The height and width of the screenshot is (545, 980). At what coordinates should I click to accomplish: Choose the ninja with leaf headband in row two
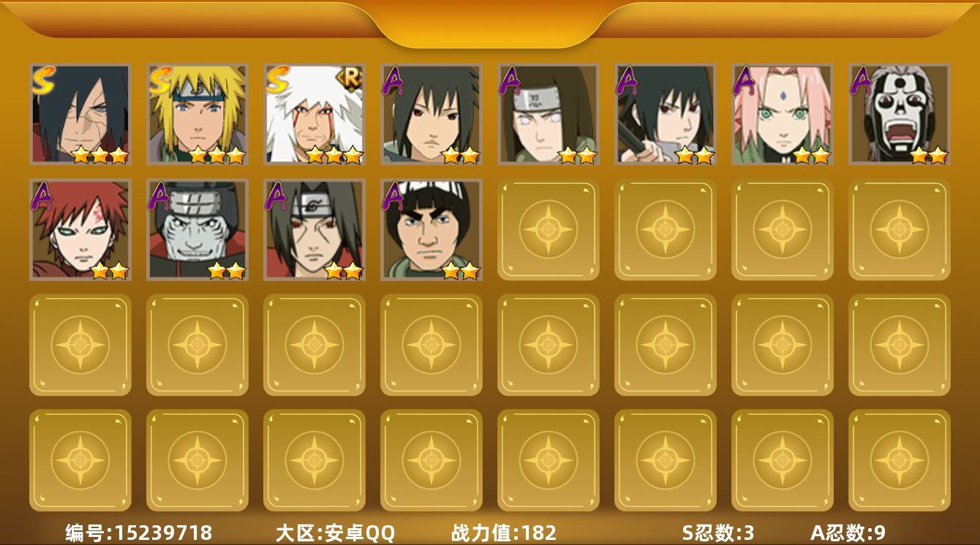(314, 230)
